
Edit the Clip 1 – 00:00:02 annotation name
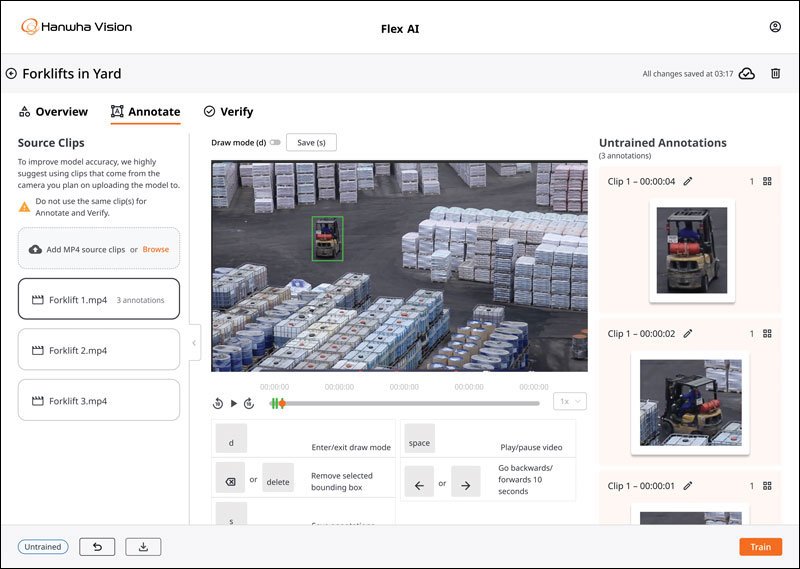[x=688, y=333]
